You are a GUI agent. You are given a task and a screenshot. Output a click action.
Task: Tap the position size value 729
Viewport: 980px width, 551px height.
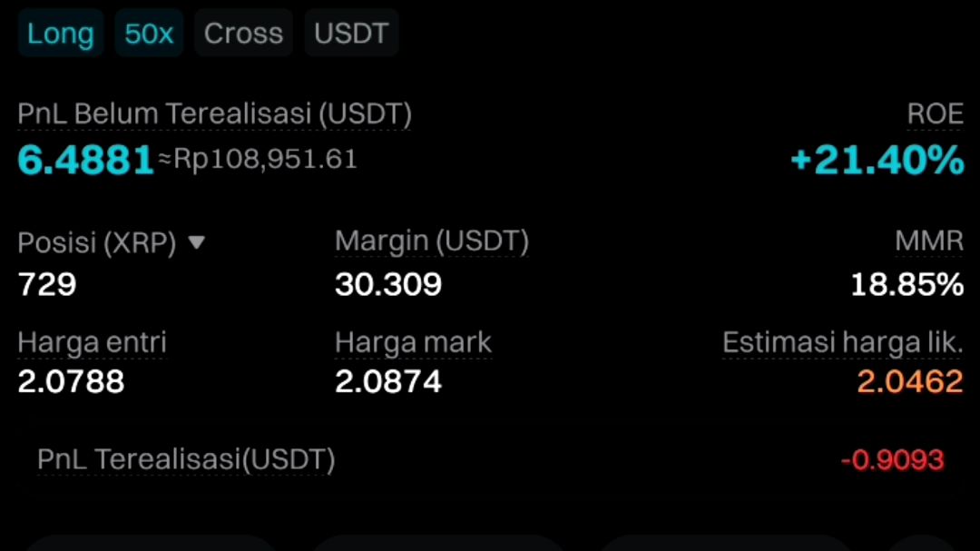pos(47,284)
